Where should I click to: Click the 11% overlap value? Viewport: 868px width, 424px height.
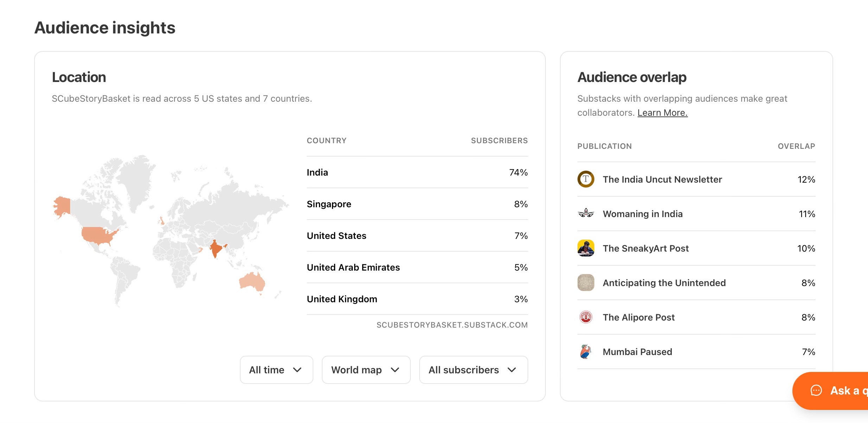(x=807, y=214)
